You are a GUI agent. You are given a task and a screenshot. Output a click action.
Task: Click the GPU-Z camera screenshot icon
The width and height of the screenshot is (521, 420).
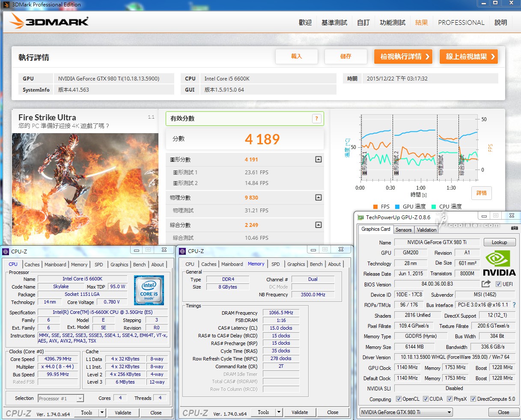[515, 228]
